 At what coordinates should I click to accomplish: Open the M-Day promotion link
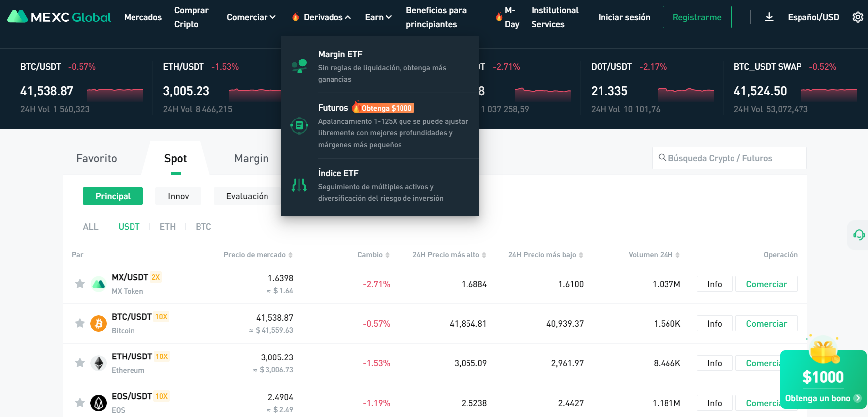(x=508, y=17)
